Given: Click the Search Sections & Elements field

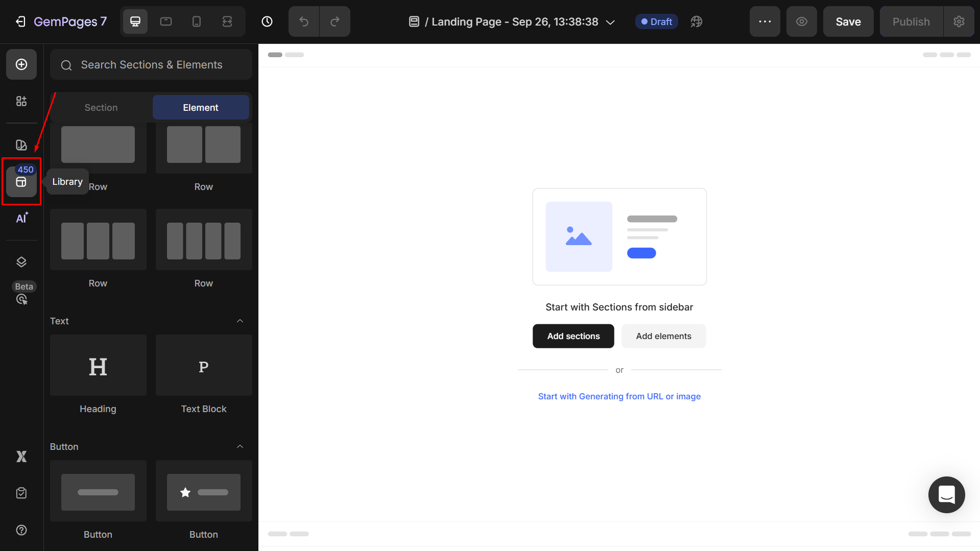Looking at the screenshot, I should click(x=151, y=65).
